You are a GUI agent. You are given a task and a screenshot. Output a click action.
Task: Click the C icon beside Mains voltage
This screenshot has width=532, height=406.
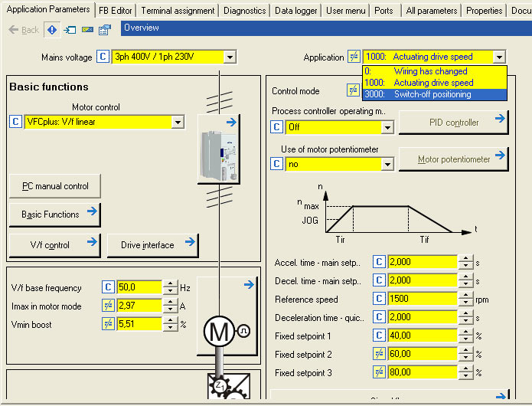click(x=103, y=57)
